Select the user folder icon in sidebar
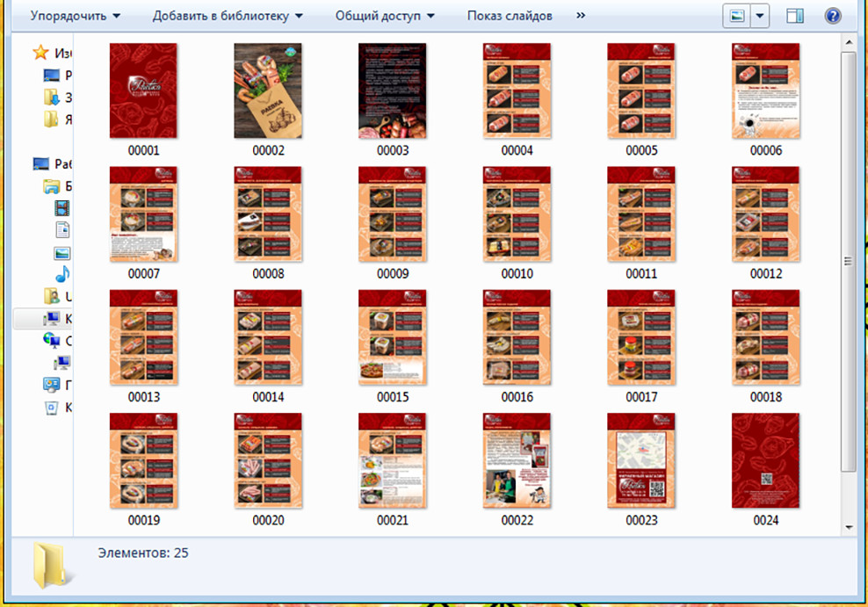This screenshot has height=607, width=868. (x=52, y=296)
